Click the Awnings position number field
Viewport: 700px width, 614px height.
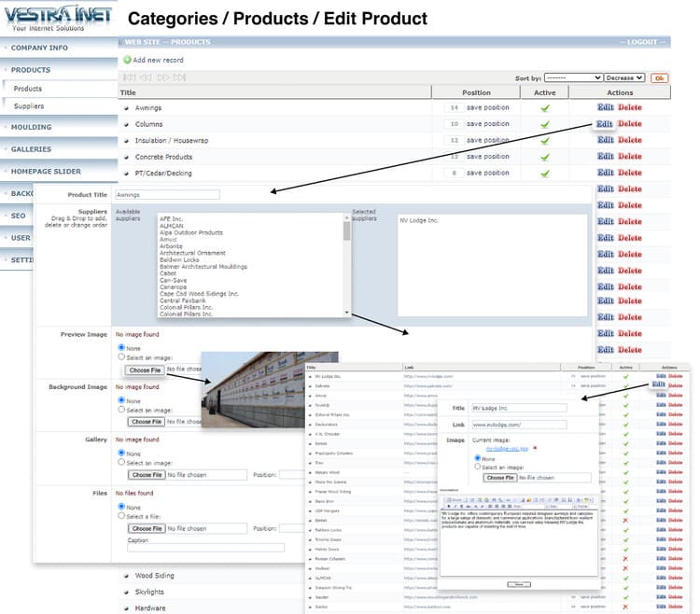point(454,108)
